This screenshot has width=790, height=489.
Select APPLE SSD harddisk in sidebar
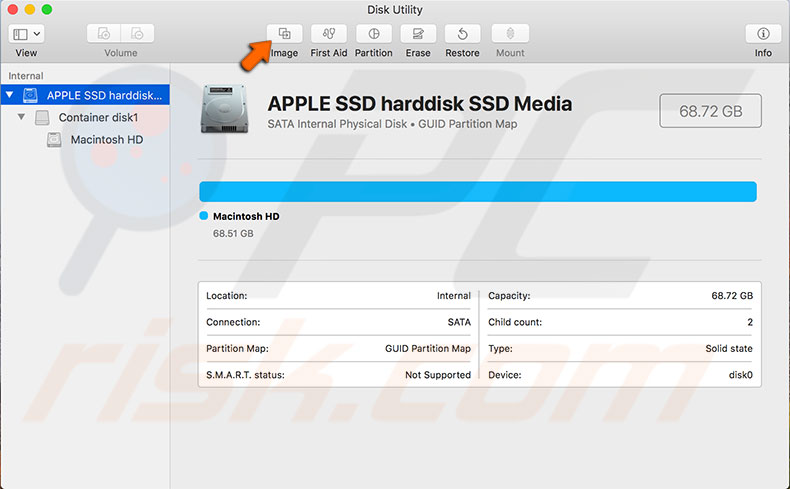click(x=85, y=95)
